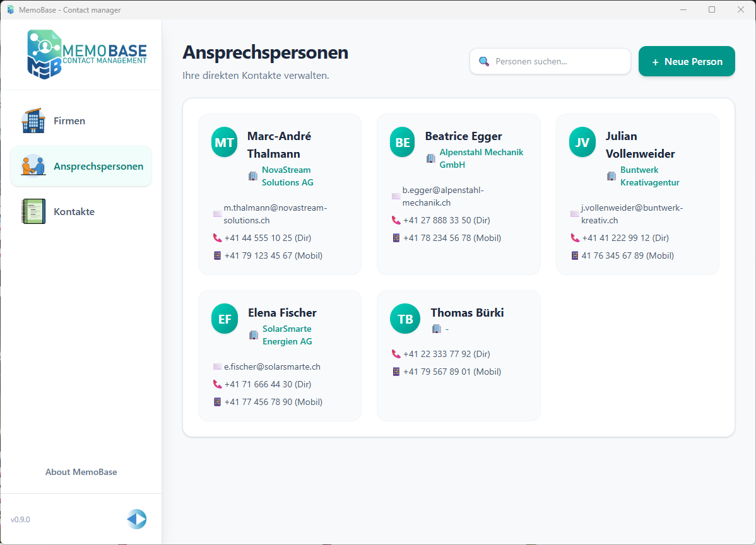Click the name Marc-André Thalmann
This screenshot has width=756, height=545.
tap(279, 144)
